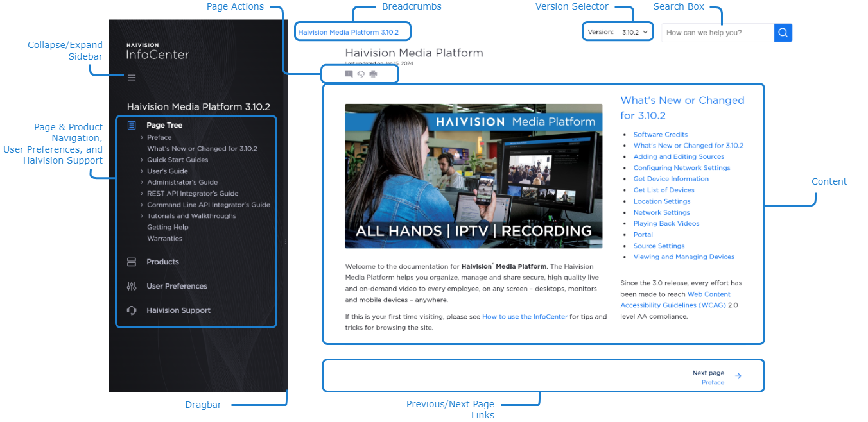
Task: Select Warranties in the page tree
Action: tap(164, 239)
